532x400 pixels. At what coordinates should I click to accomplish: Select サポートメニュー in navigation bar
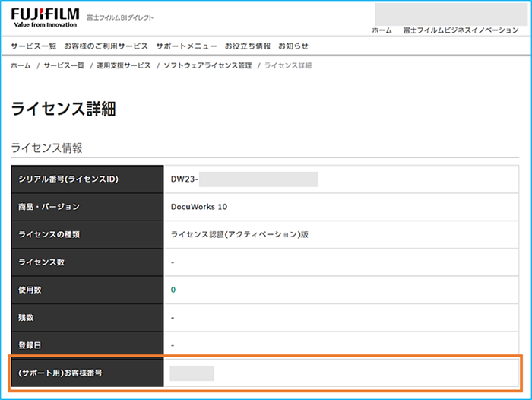[186, 46]
